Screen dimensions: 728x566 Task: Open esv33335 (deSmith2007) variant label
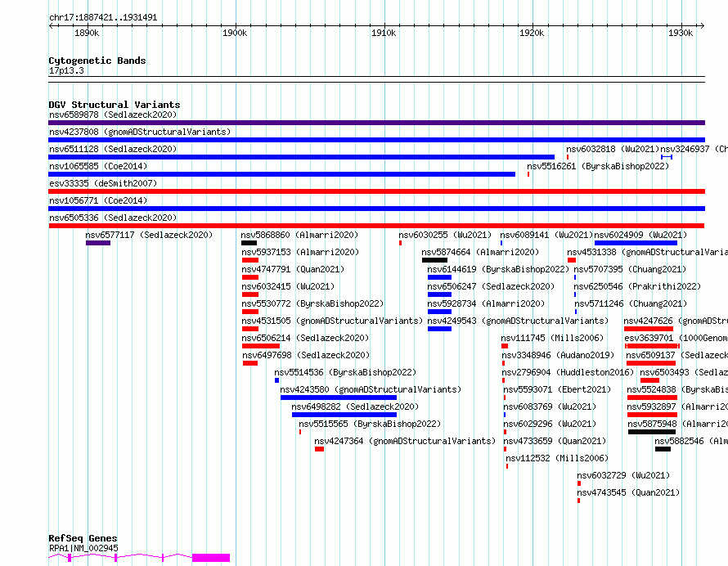coord(103,183)
